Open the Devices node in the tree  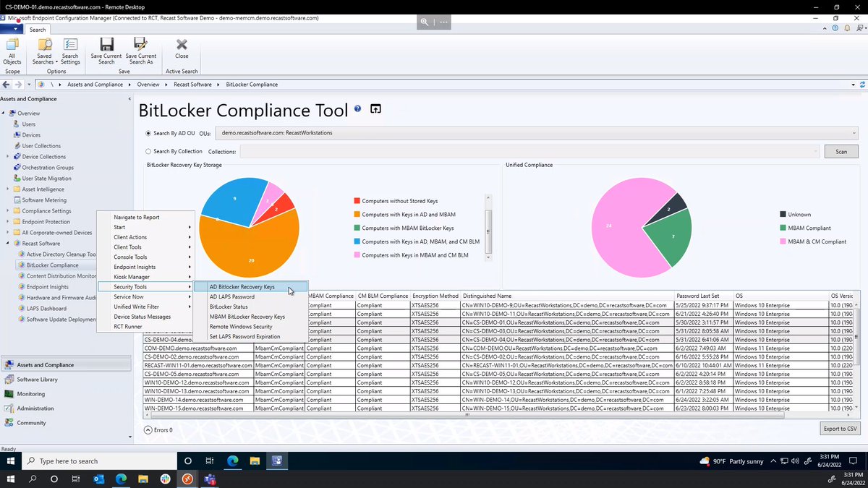coord(31,135)
